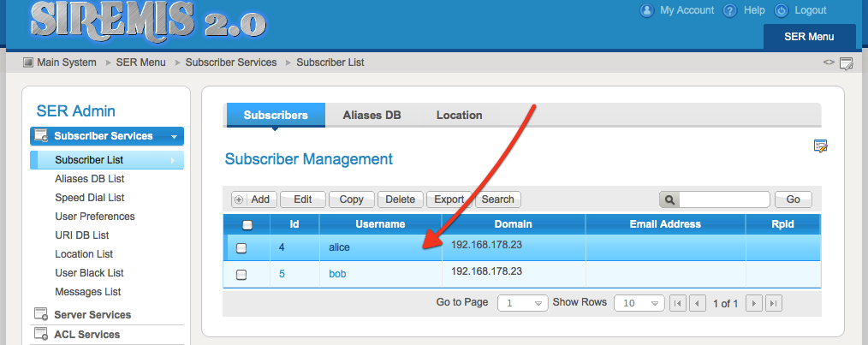Check the checkbox for alice's row
This screenshot has width=868, height=345.
coord(241,248)
